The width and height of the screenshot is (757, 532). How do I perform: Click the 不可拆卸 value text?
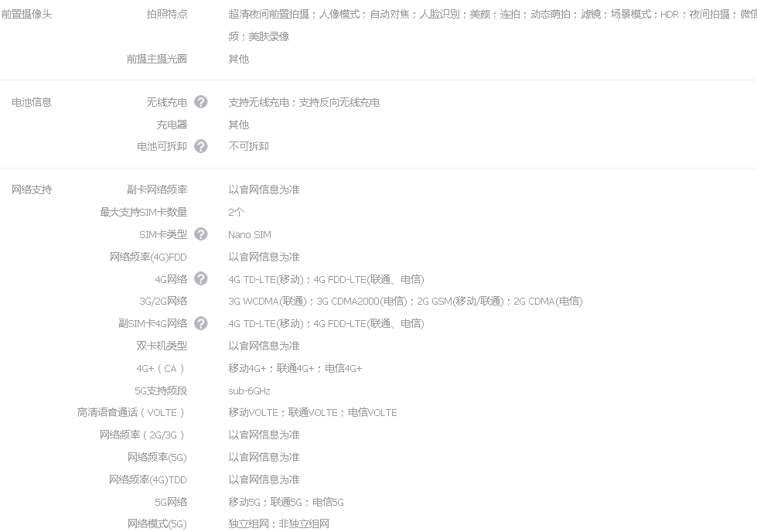[x=248, y=146]
